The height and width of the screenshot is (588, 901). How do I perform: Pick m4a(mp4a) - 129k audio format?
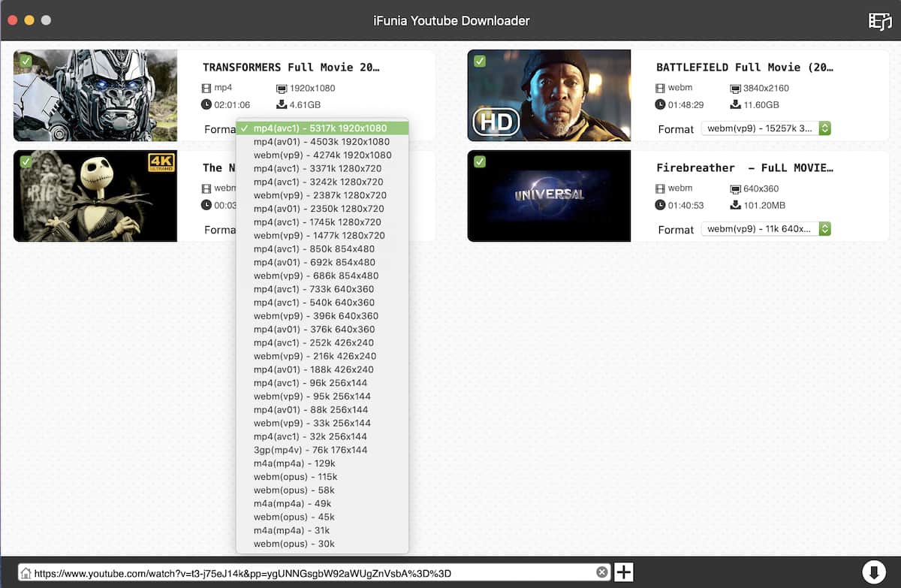coord(294,463)
